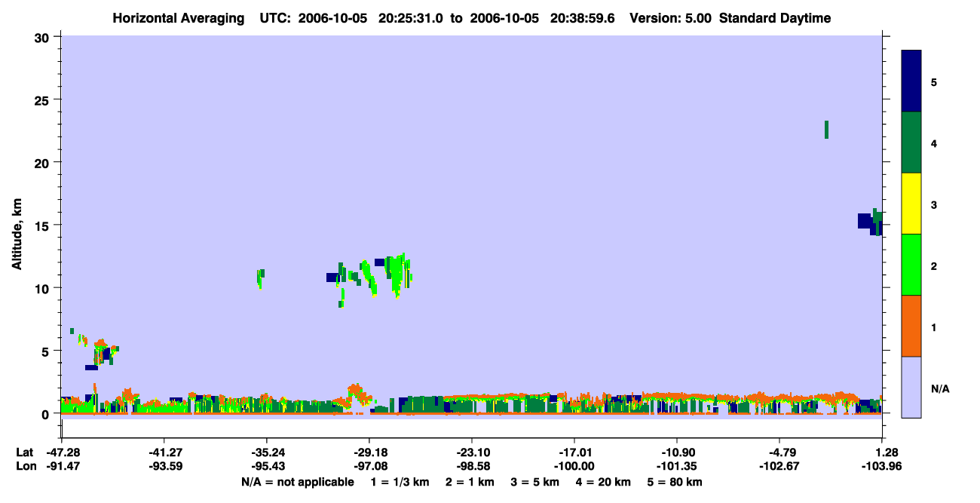The image size is (980, 503).
Task: Click the 'Lat' row label
Action: (x=24, y=452)
